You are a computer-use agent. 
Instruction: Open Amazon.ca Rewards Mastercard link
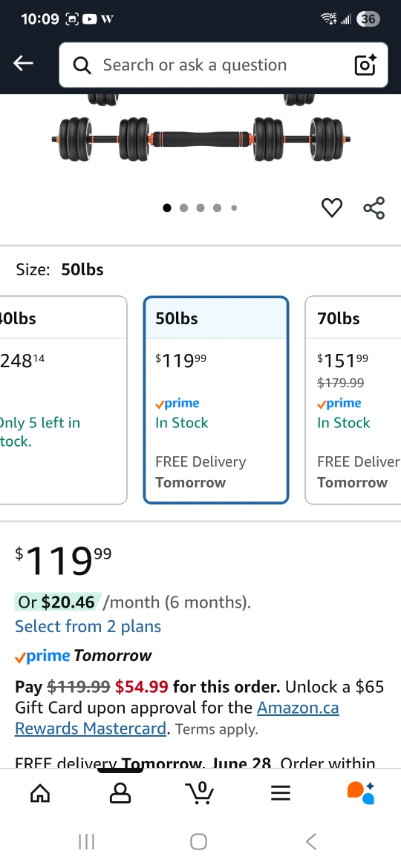click(177, 718)
